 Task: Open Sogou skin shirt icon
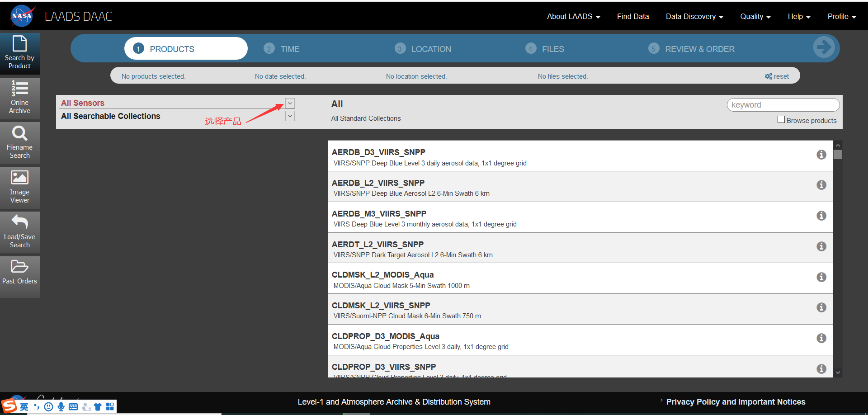(98, 407)
